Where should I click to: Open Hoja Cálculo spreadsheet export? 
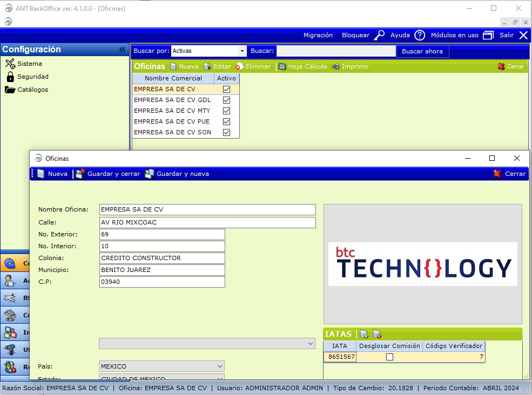(282, 66)
